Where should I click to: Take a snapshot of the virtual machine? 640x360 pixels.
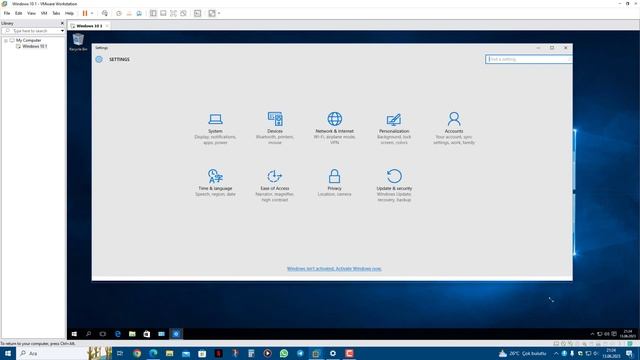pyautogui.click(x=119, y=13)
